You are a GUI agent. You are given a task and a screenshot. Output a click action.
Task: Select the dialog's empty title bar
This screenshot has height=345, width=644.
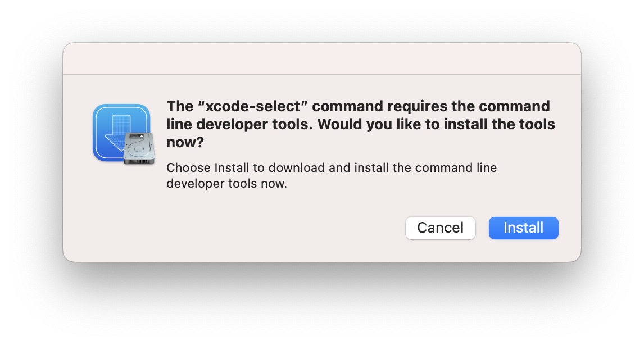[321, 58]
